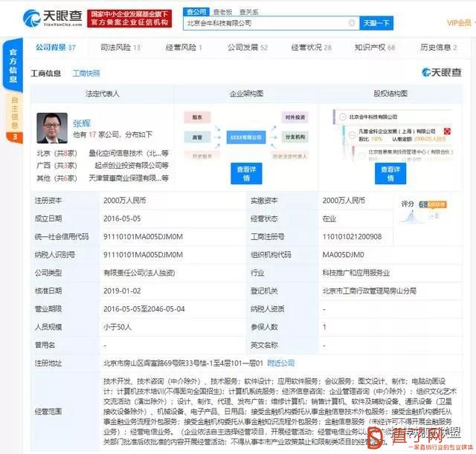The height and width of the screenshot is (454, 476).
Task: Click the score 68 badge
Action: pyautogui.click(x=433, y=205)
